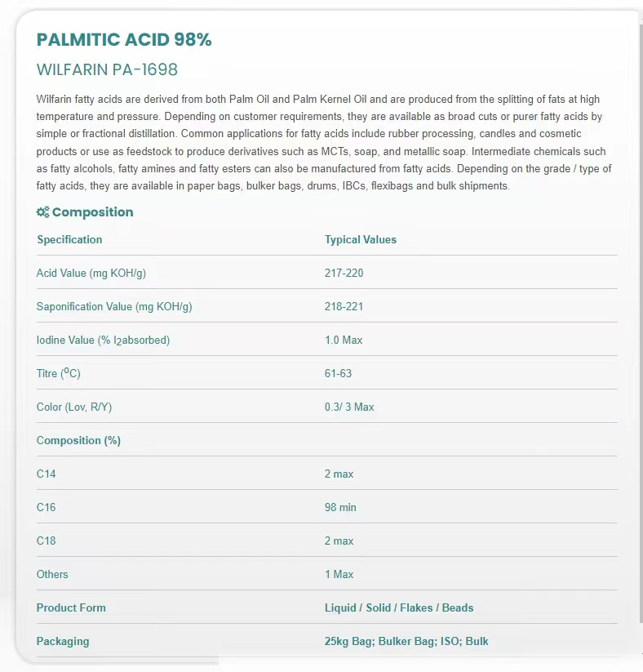
Task: Click the Product Form label
Action: (71, 607)
